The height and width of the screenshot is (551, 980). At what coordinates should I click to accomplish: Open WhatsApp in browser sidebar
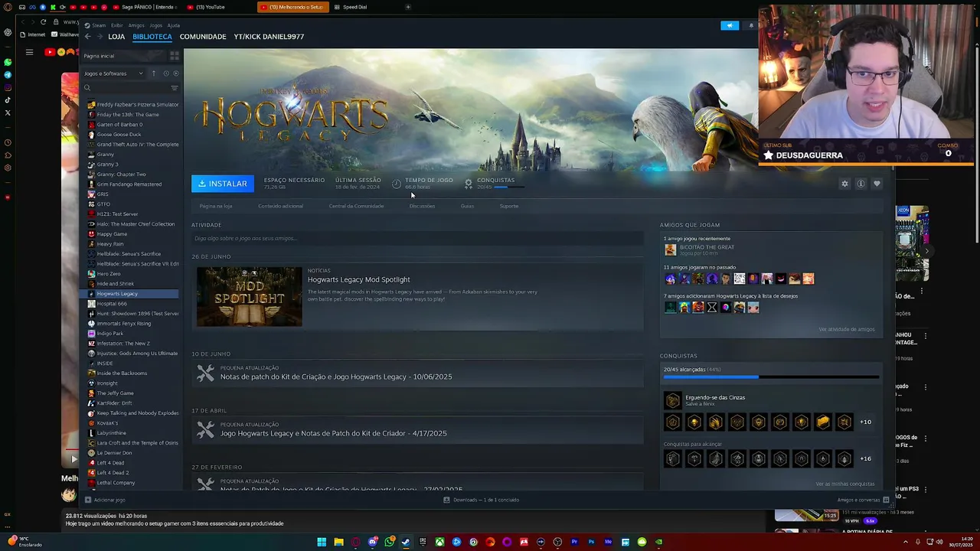click(x=8, y=62)
